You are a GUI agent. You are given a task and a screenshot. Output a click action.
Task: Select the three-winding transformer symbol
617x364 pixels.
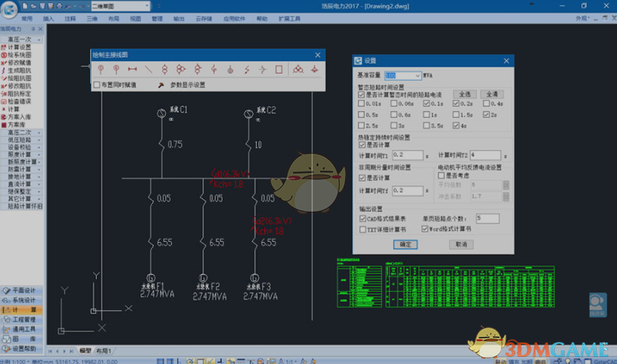coord(181,69)
